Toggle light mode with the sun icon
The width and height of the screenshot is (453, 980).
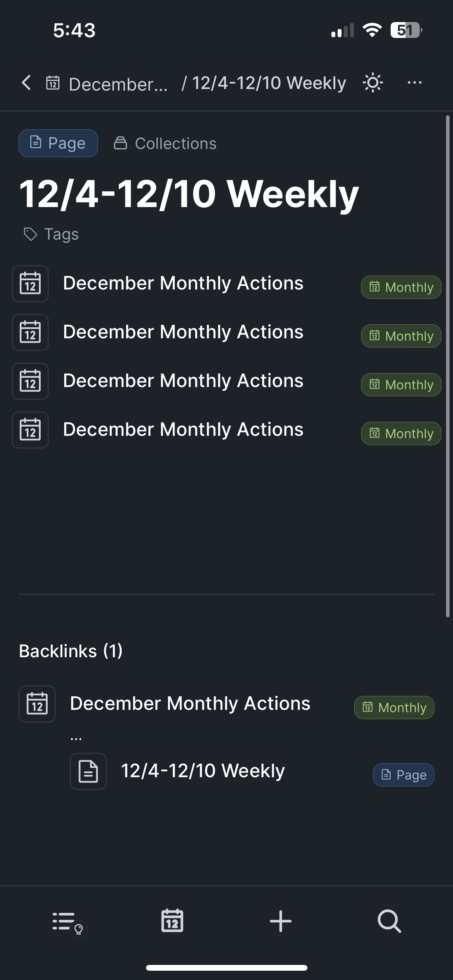point(372,83)
